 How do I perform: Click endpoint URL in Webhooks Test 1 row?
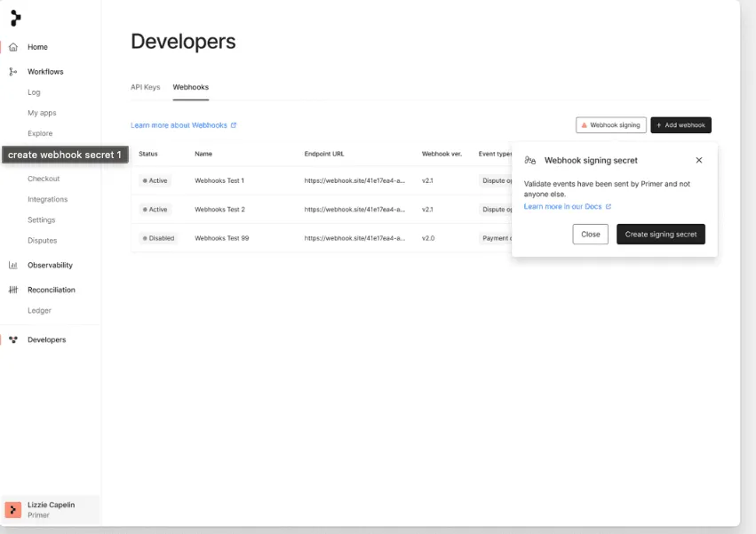[354, 180]
